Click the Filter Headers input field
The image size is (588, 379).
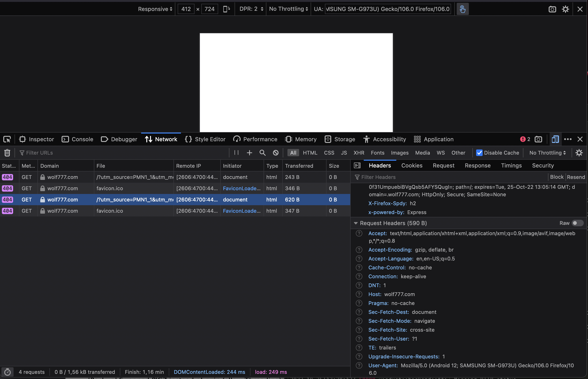(x=450, y=177)
